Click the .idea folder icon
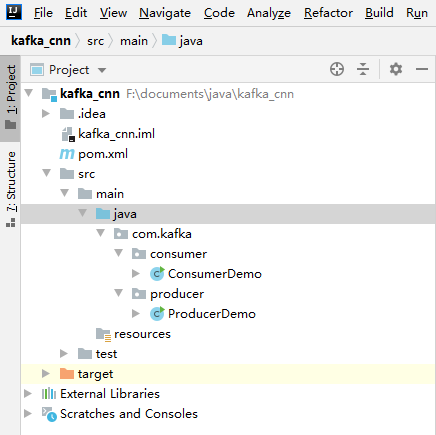This screenshot has height=435, width=436. (67, 114)
